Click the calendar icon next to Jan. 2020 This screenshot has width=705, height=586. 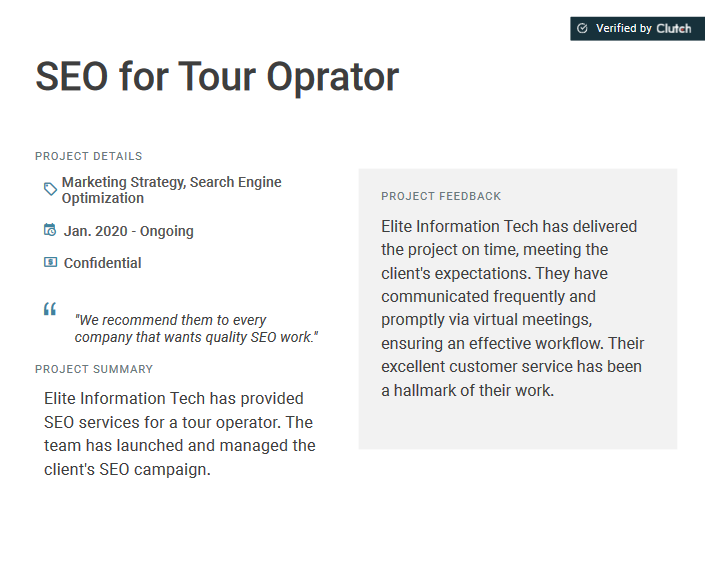pos(50,229)
